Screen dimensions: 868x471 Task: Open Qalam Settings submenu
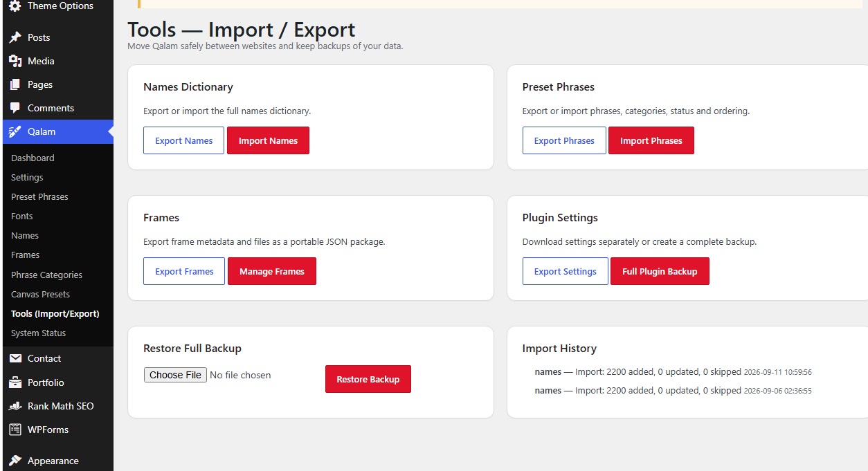(27, 177)
